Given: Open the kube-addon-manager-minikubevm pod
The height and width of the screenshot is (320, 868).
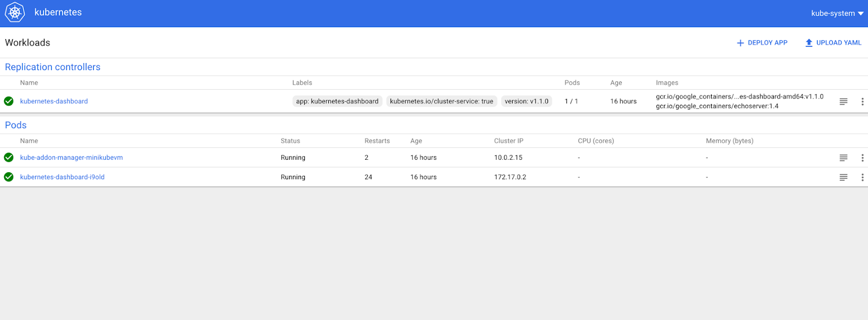Looking at the screenshot, I should [71, 158].
